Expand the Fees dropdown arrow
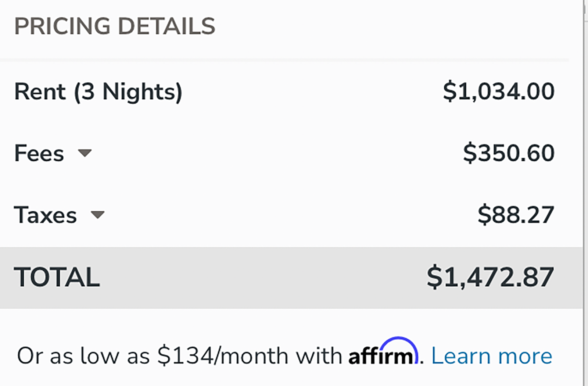The width and height of the screenshot is (588, 386). click(x=85, y=153)
